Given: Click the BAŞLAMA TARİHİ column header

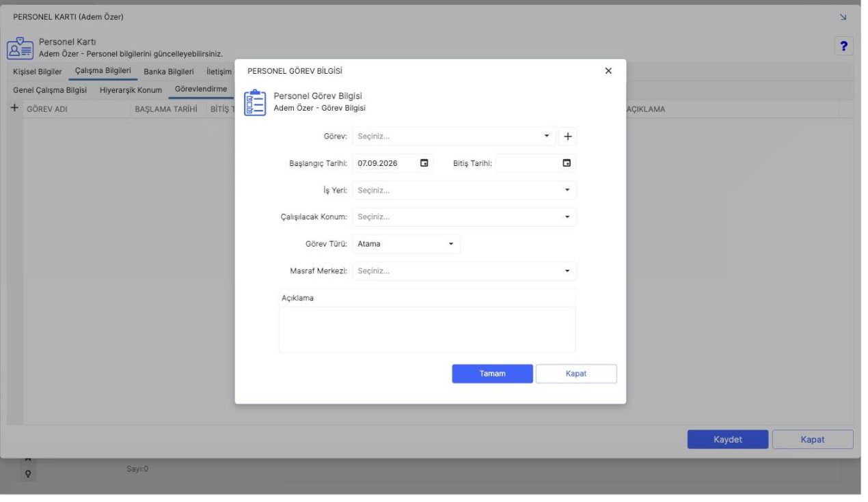Looking at the screenshot, I should [x=167, y=109].
